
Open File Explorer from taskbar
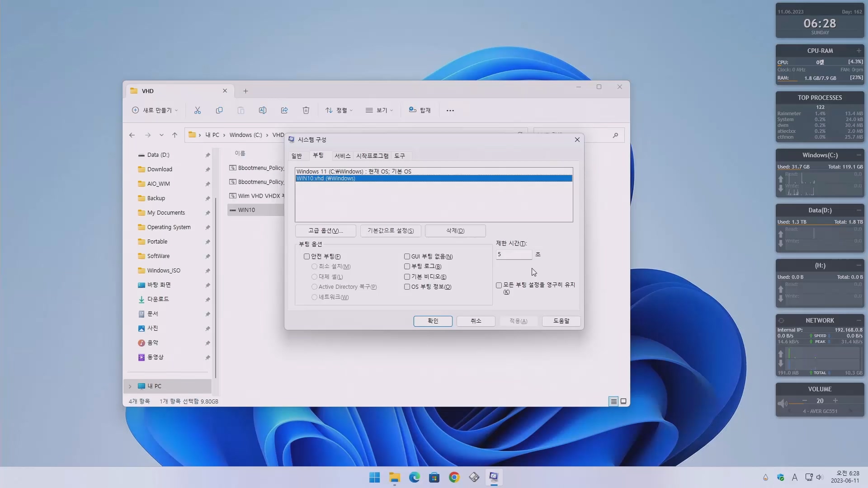[x=395, y=477]
